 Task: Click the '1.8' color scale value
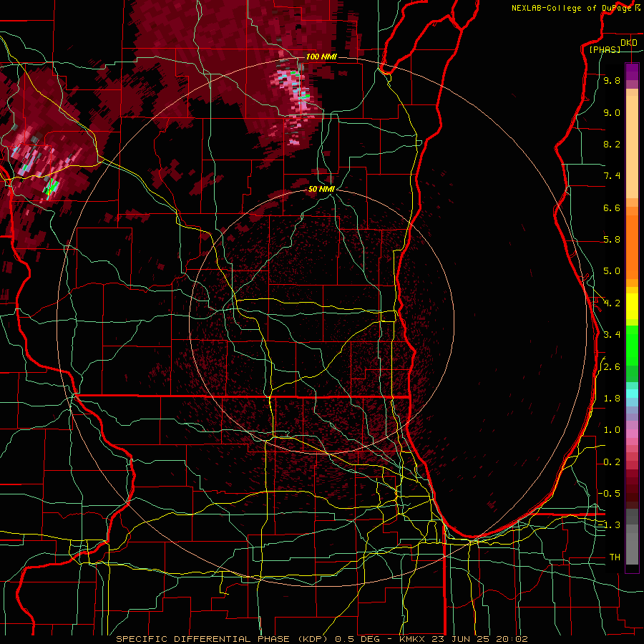[x=612, y=399]
